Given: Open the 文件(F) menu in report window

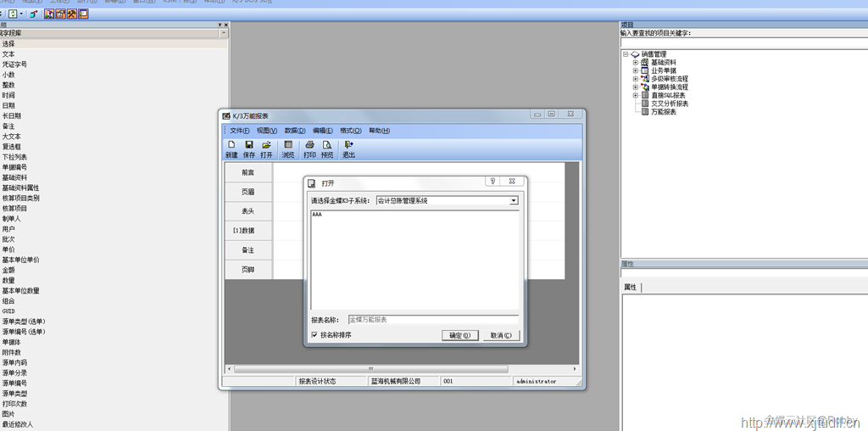Looking at the screenshot, I should click(239, 131).
